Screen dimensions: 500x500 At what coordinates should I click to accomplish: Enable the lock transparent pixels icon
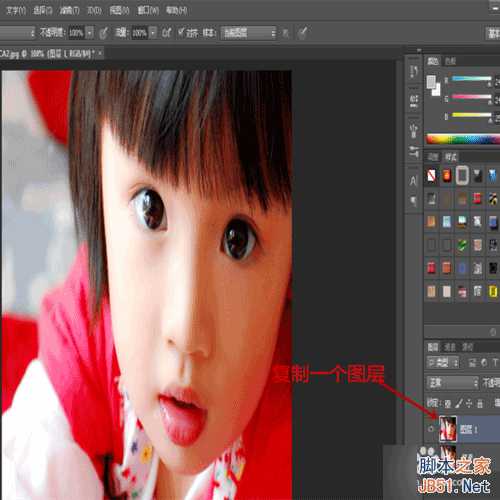448,404
